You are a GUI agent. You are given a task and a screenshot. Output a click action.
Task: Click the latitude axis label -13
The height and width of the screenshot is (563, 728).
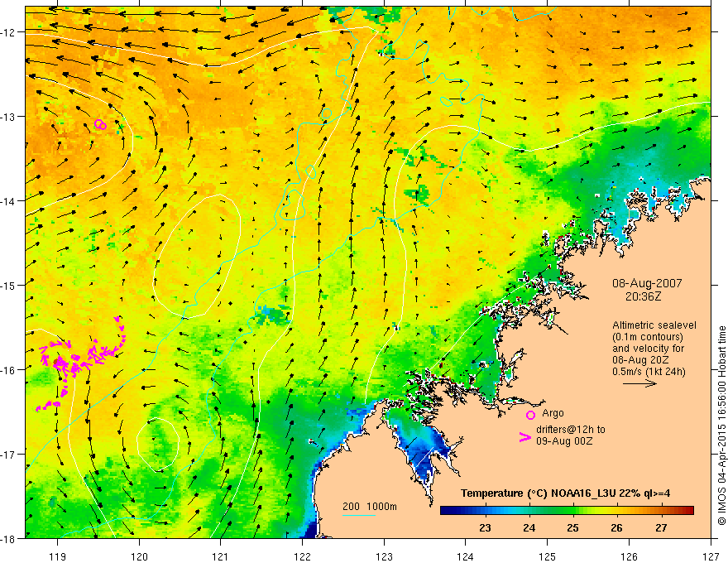[9, 117]
